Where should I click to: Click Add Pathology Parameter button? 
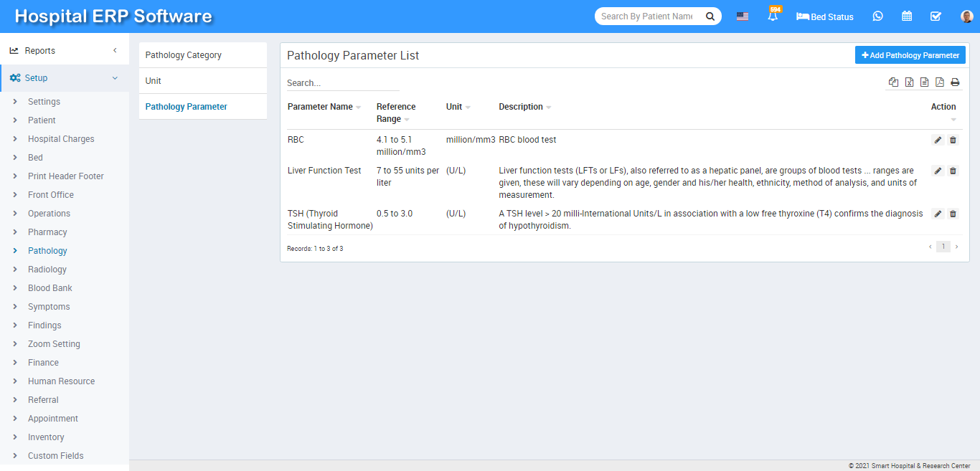[x=910, y=55]
